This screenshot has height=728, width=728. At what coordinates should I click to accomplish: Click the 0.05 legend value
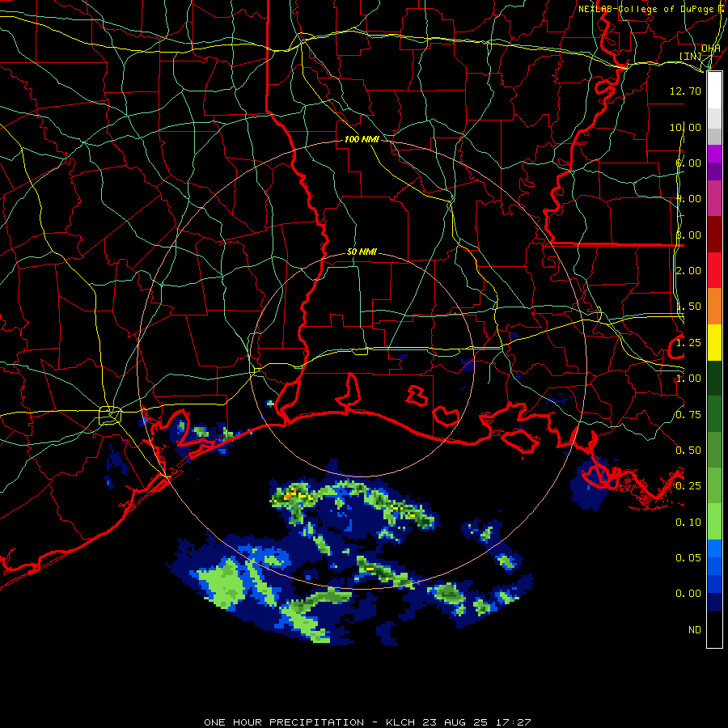(688, 558)
